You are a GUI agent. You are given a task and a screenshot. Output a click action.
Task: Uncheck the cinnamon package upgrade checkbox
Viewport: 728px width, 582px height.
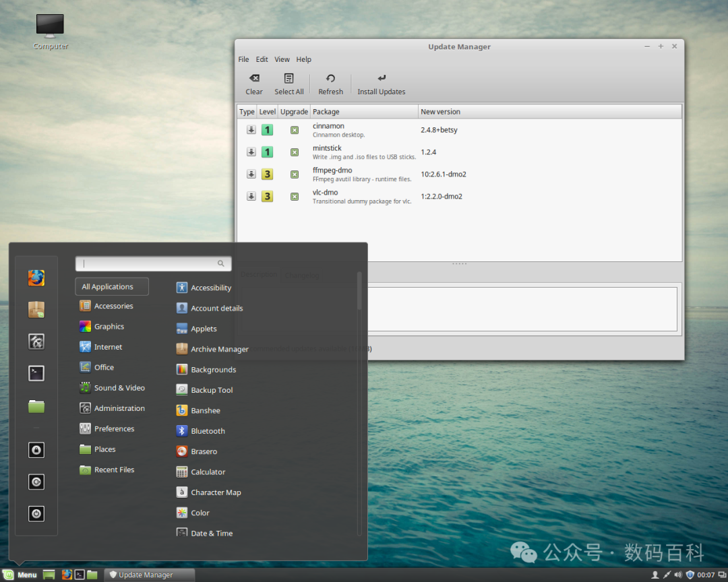[295, 130]
